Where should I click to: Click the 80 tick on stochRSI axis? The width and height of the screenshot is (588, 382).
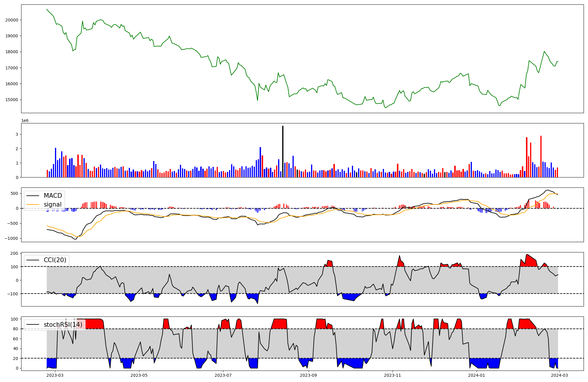click(x=16, y=329)
